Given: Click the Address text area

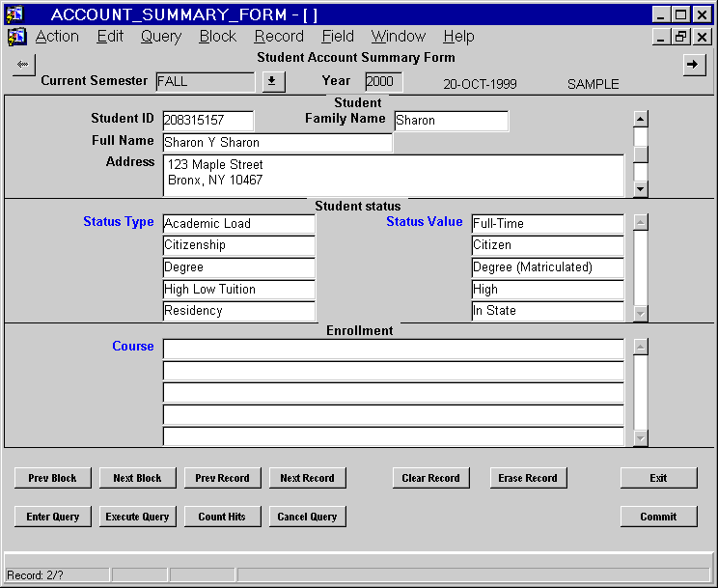Looking at the screenshot, I should coord(394,176).
